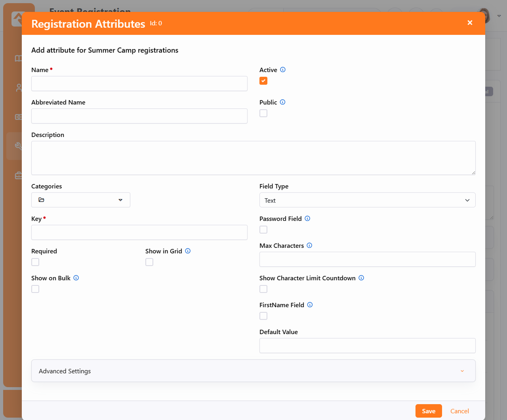Click the FirstName Field info icon
The width and height of the screenshot is (507, 420).
pos(310,305)
